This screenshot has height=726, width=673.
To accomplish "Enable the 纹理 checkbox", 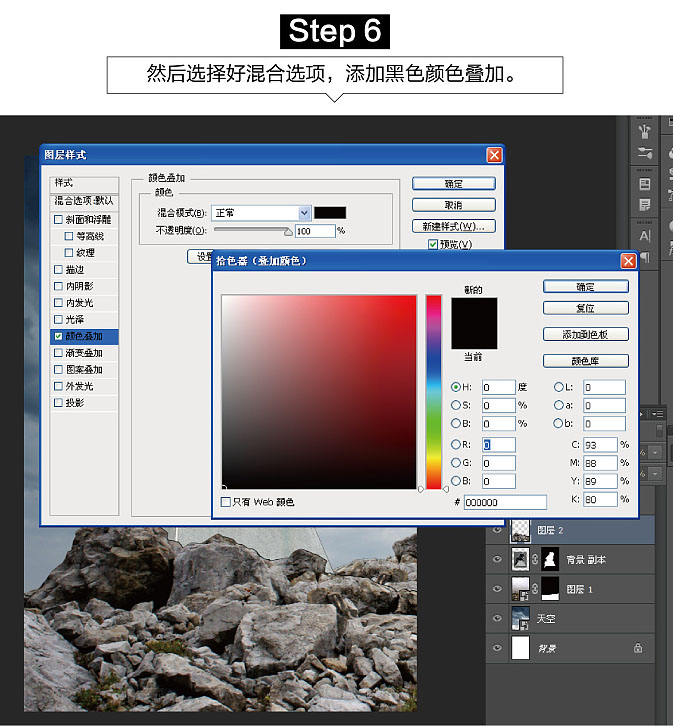I will (69, 253).
